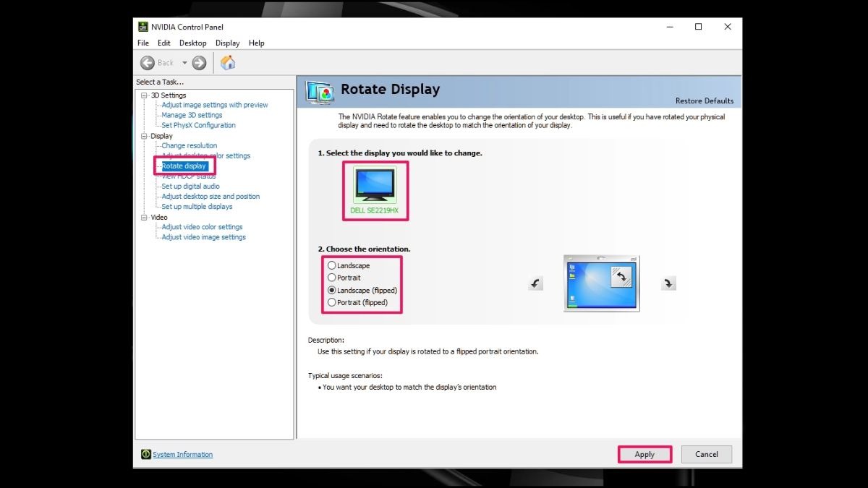Open the Desktop menu
Image resolution: width=868 pixels, height=488 pixels.
point(193,43)
